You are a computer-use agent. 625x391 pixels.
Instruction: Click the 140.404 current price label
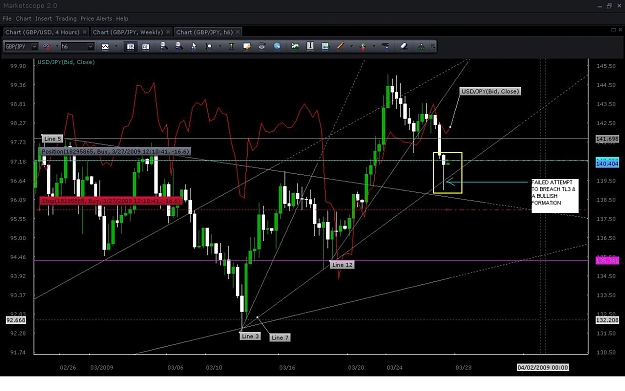607,163
